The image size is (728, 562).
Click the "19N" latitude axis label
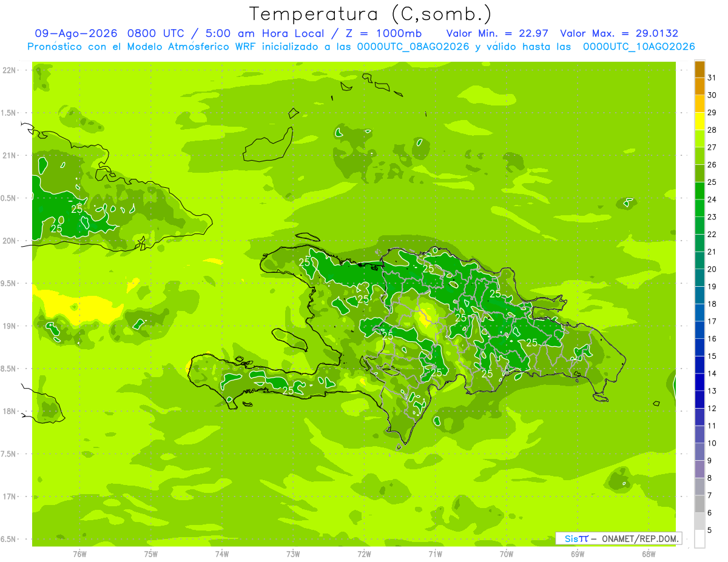pyautogui.click(x=9, y=326)
